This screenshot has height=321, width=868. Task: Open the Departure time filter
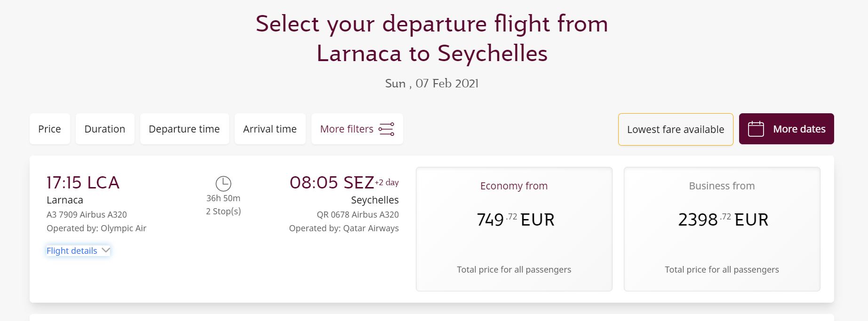click(x=184, y=129)
